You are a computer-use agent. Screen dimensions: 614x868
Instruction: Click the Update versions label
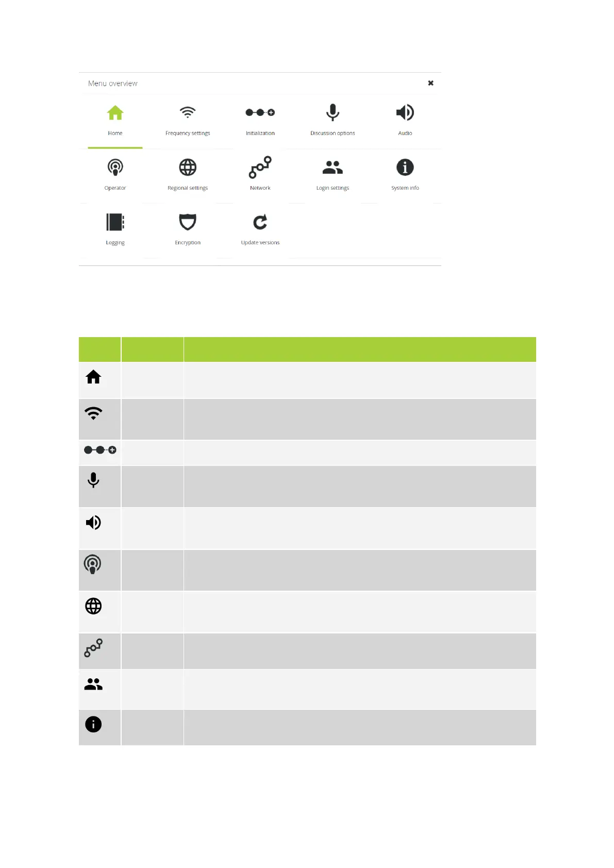pos(260,242)
